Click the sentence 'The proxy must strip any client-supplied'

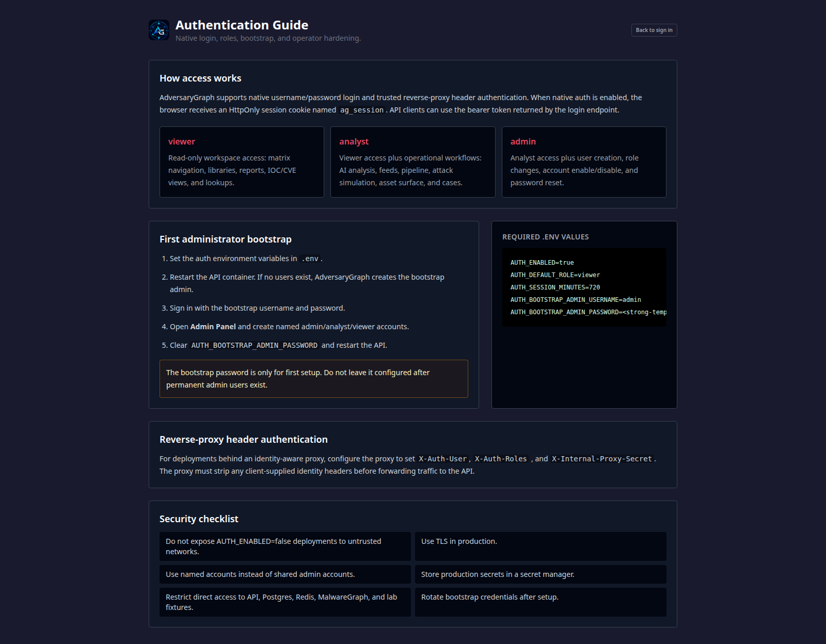coord(317,471)
